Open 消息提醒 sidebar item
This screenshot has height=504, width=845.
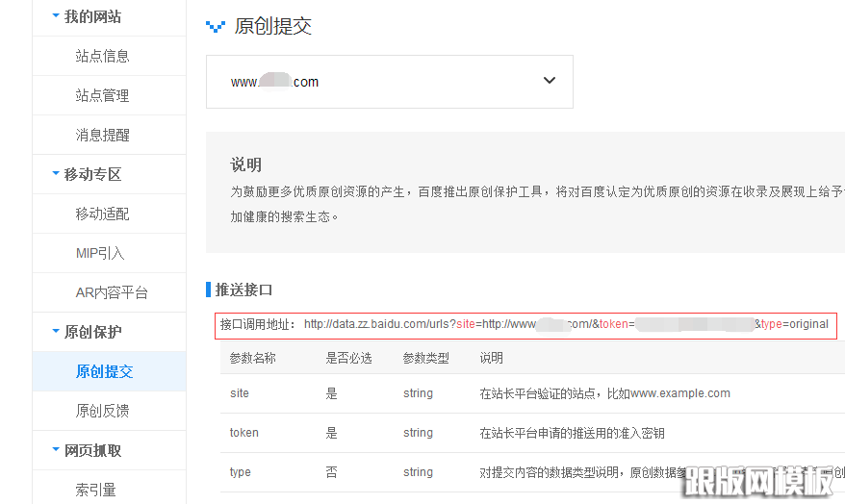[102, 135]
